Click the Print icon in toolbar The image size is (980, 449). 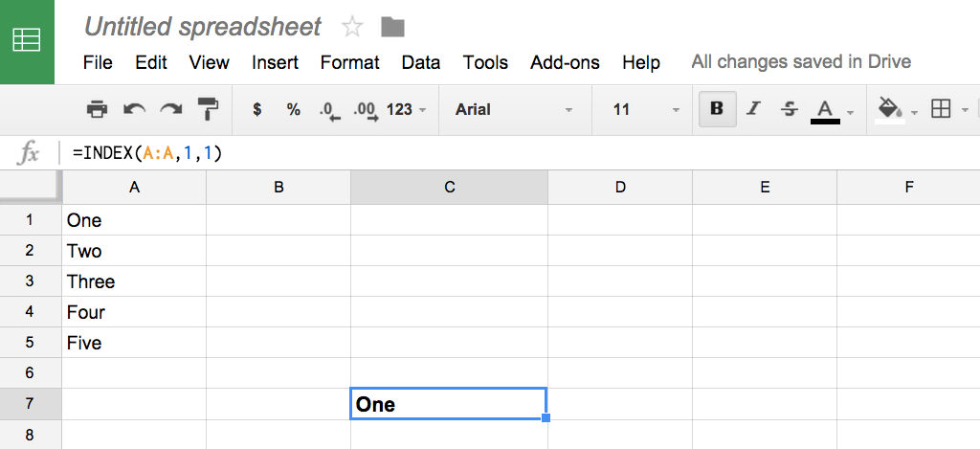97,109
